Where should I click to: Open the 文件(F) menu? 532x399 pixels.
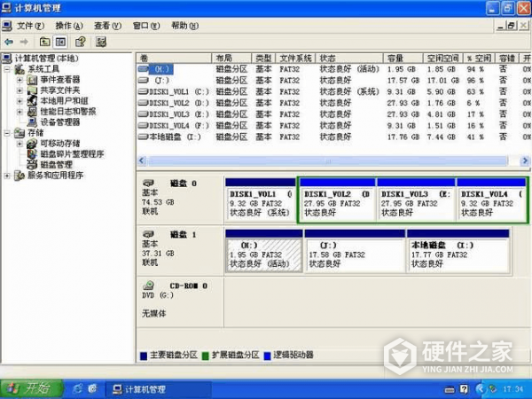[x=30, y=26]
